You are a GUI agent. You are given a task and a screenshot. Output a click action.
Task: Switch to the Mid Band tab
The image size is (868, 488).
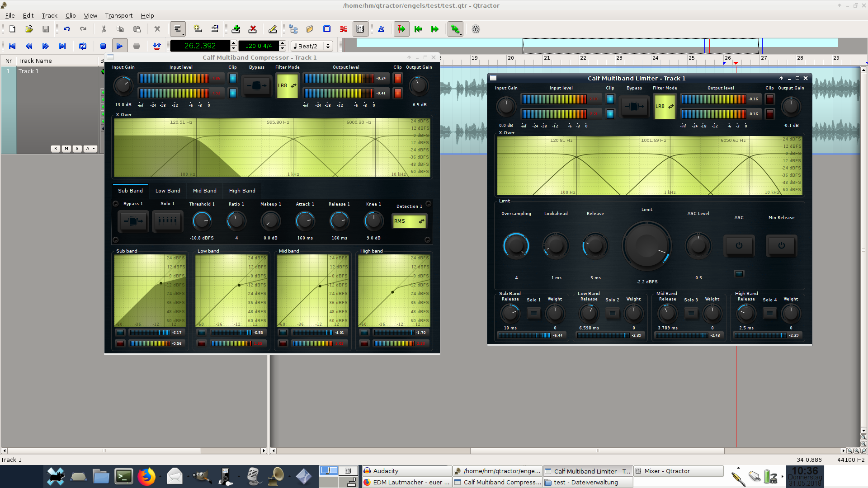pos(204,191)
